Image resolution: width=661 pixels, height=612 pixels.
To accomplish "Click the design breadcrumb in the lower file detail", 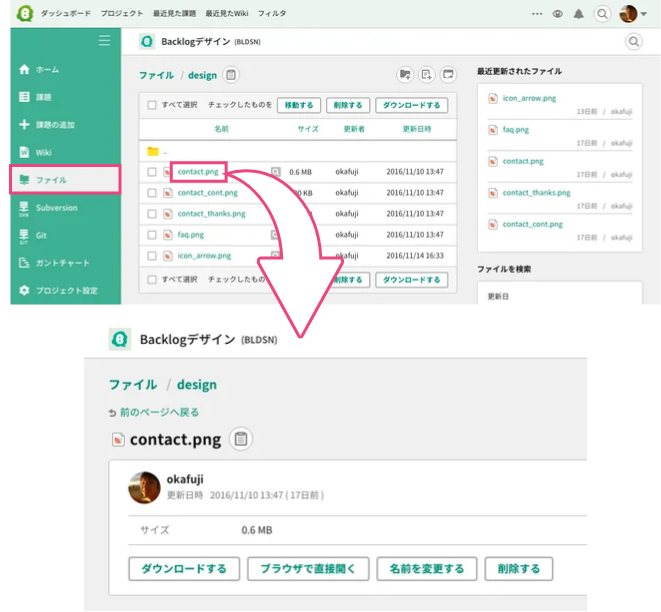I will point(197,385).
